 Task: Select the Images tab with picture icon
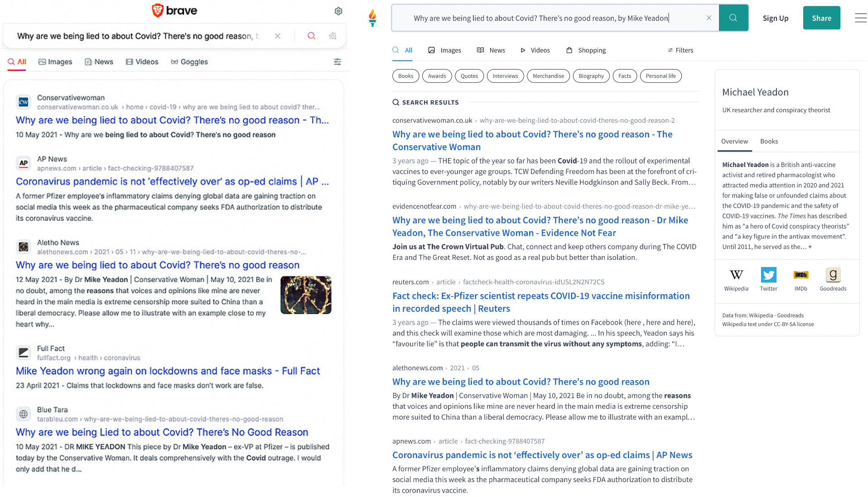point(445,50)
